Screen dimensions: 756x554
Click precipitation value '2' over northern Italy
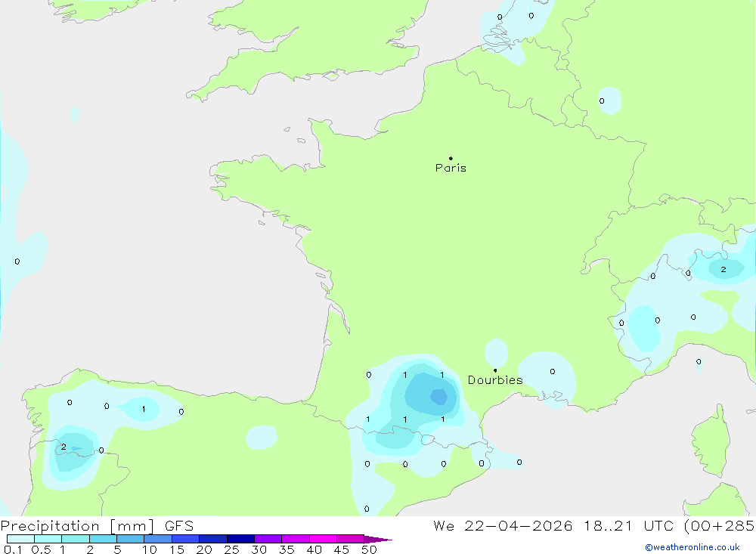coord(723,270)
